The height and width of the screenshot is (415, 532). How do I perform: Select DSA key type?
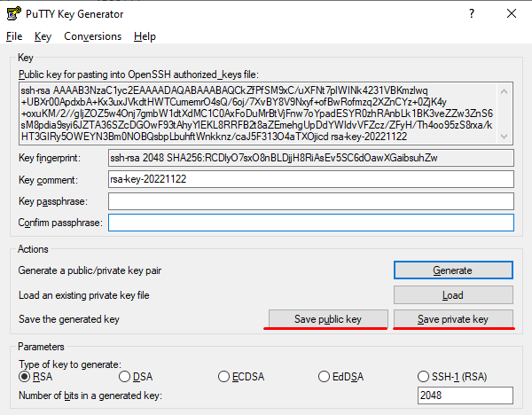pyautogui.click(x=124, y=377)
